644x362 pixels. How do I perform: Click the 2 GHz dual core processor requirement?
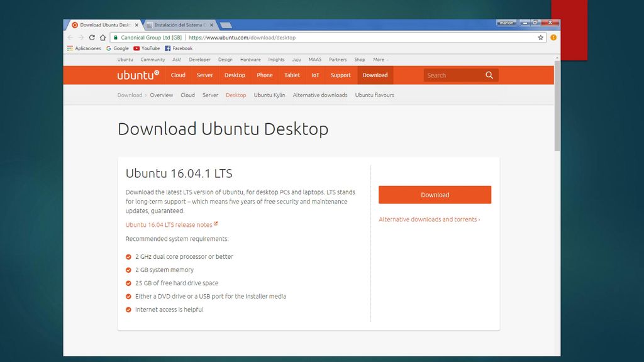pos(184,256)
